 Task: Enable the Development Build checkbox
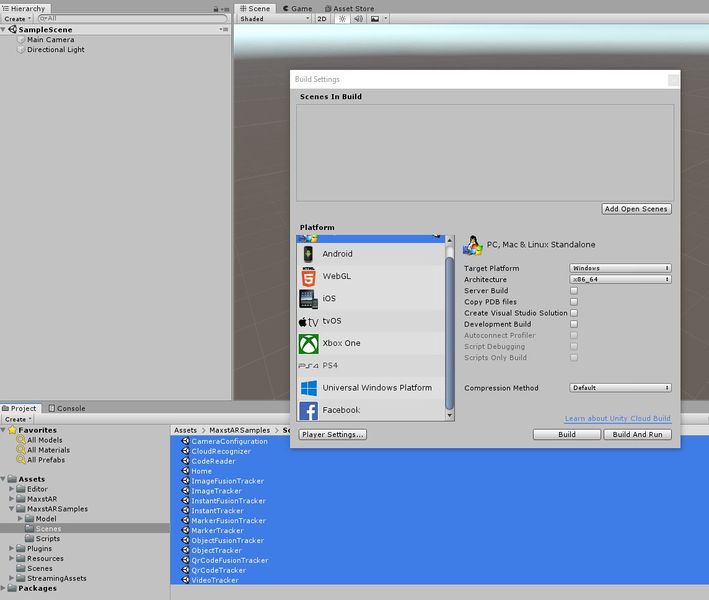(574, 324)
